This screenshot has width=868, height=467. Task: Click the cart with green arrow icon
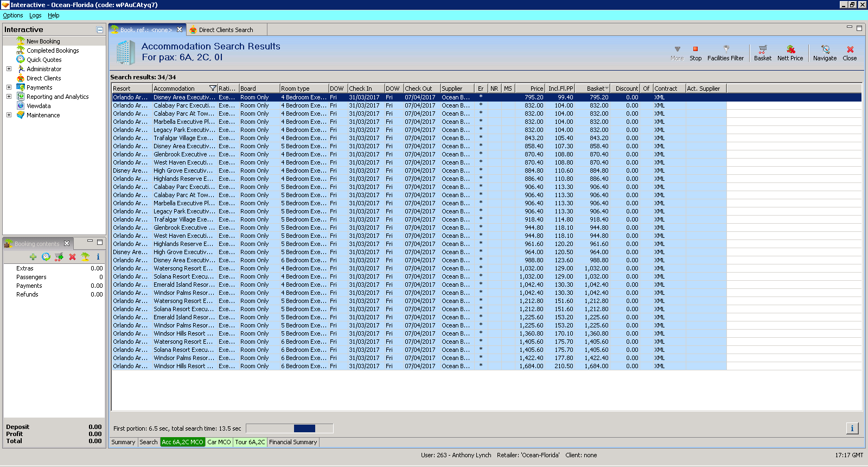(59, 257)
